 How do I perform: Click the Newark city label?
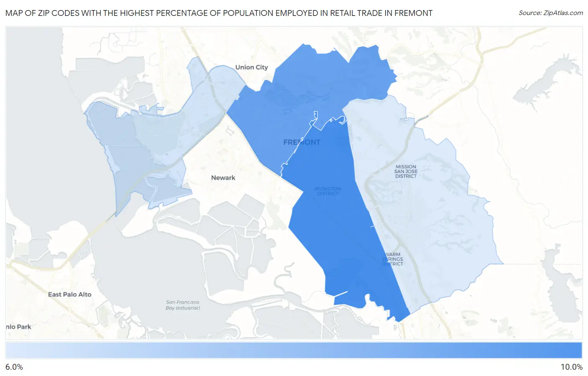223,178
